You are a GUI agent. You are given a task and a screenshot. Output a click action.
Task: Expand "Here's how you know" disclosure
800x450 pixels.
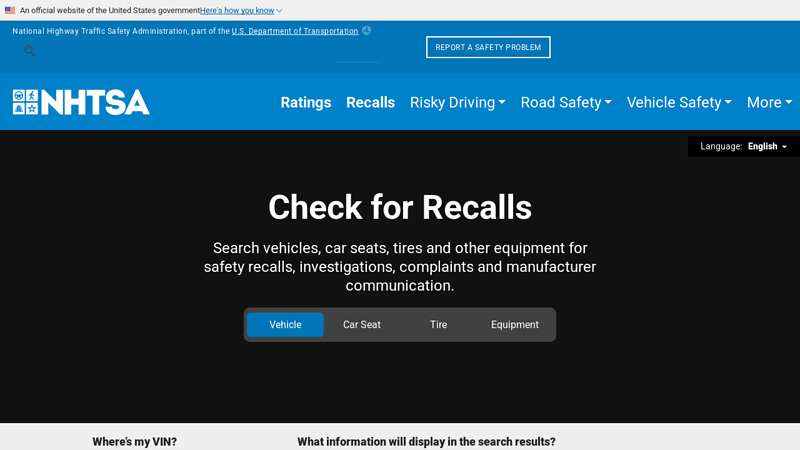pos(241,10)
